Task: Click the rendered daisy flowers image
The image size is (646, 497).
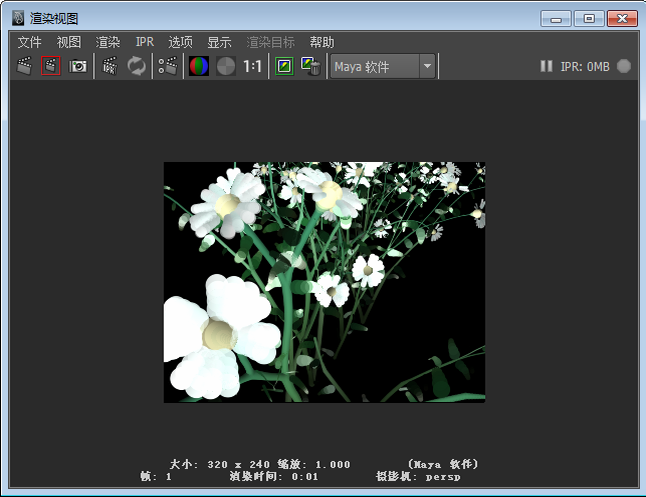Action: (x=324, y=282)
